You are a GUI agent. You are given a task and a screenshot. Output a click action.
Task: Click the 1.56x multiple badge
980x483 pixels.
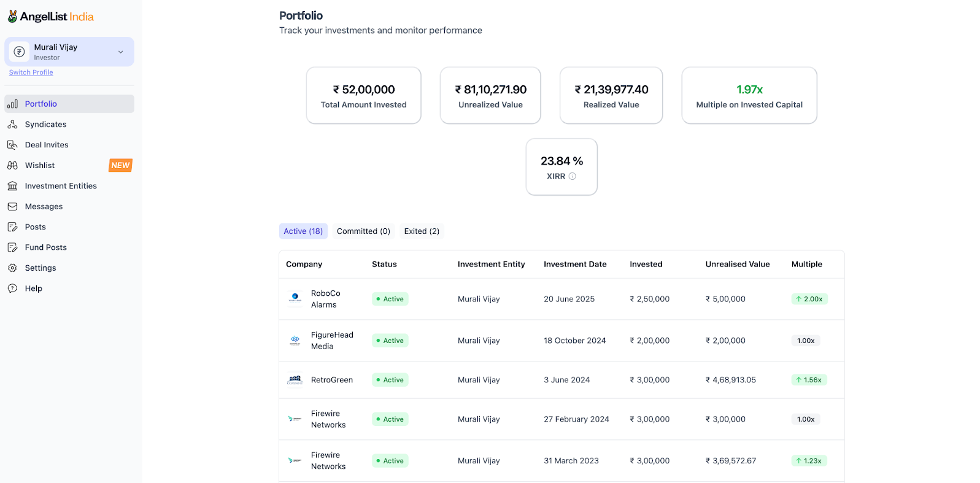pos(809,380)
